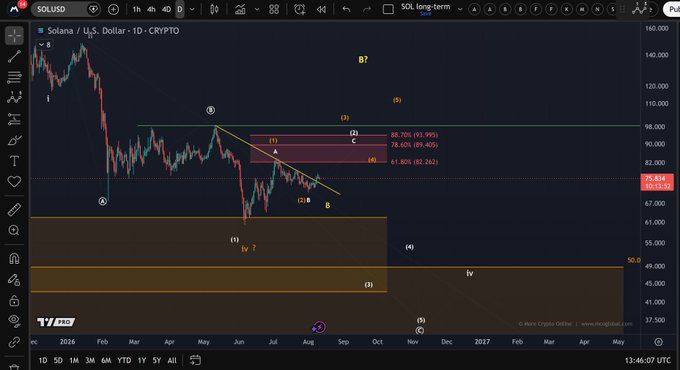
Task: Toggle lock all drawing tools
Action: [14, 300]
